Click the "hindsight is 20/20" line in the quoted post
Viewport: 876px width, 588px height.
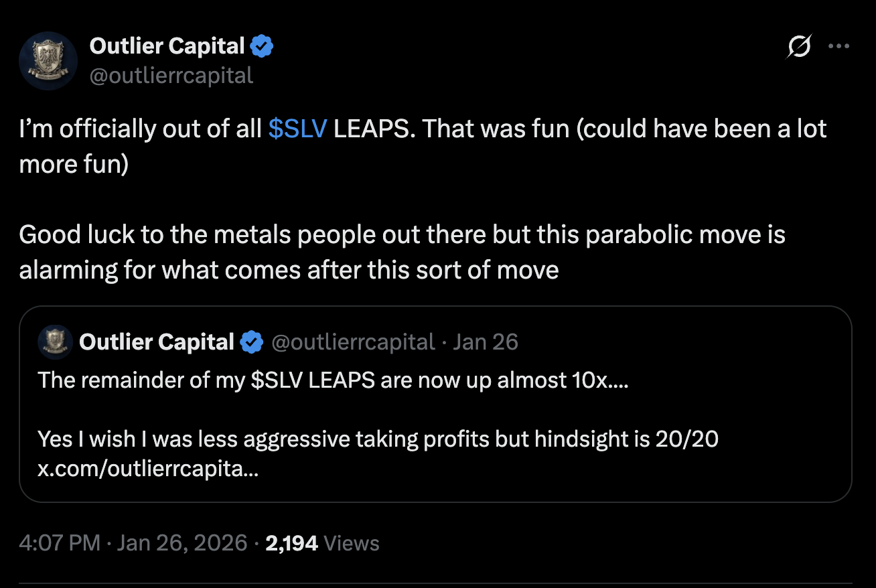coord(378,439)
